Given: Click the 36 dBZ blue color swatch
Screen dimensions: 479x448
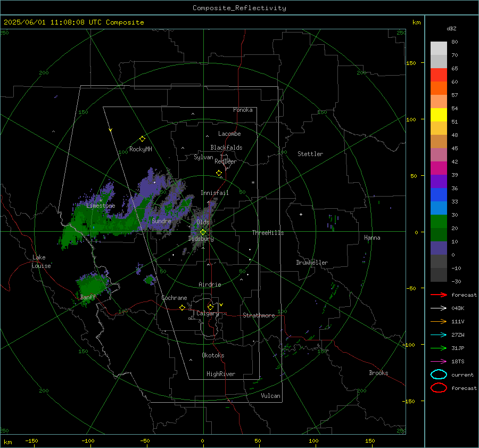Looking at the screenshot, I should 439,195.
